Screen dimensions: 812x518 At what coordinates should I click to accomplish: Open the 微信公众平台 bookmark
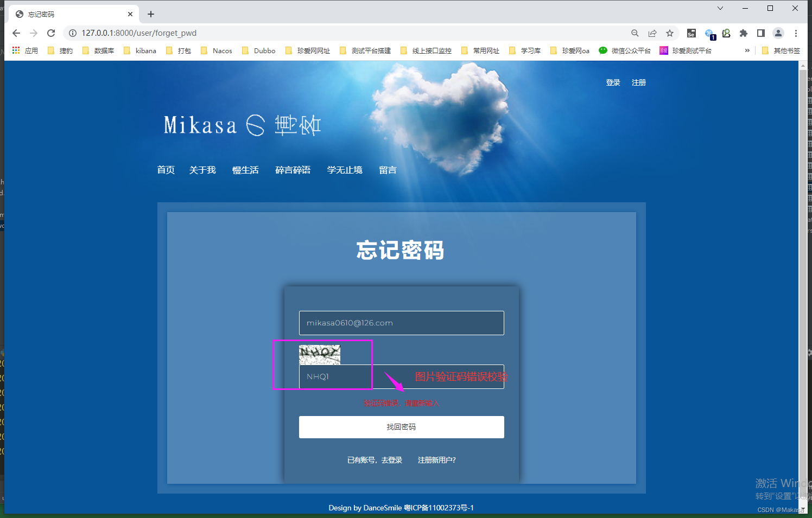click(625, 50)
